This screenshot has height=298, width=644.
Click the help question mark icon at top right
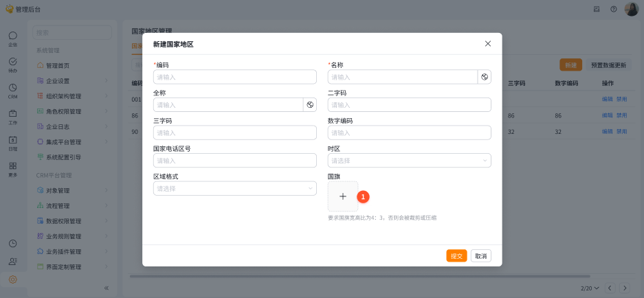[614, 9]
